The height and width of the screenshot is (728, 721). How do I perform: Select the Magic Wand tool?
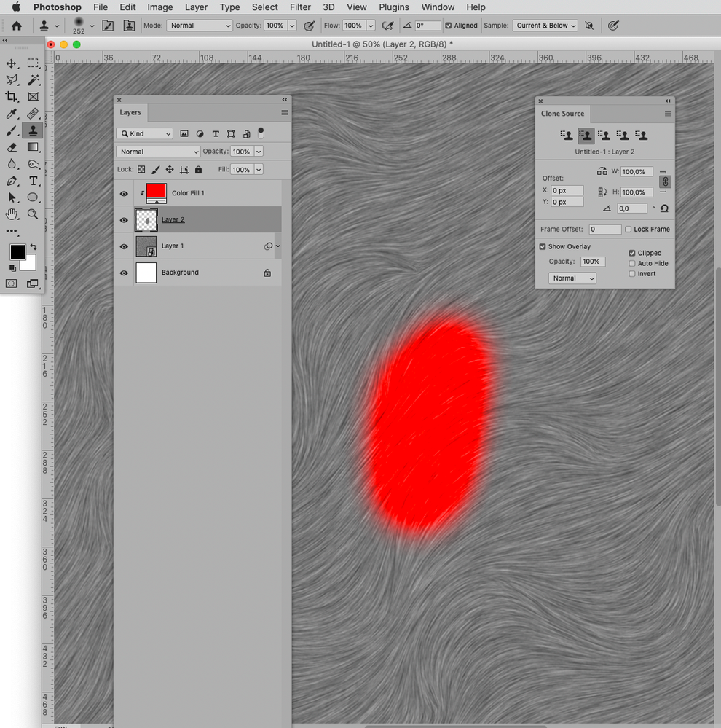pyautogui.click(x=33, y=80)
